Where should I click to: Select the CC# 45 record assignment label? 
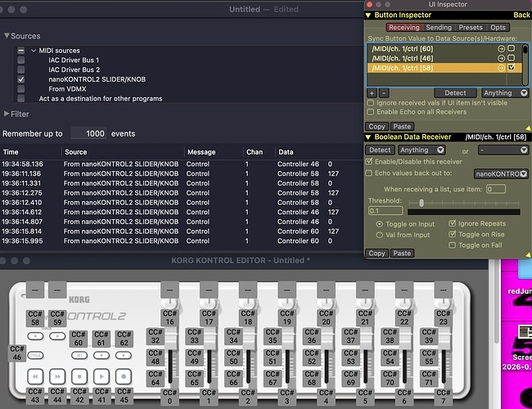pos(124,396)
